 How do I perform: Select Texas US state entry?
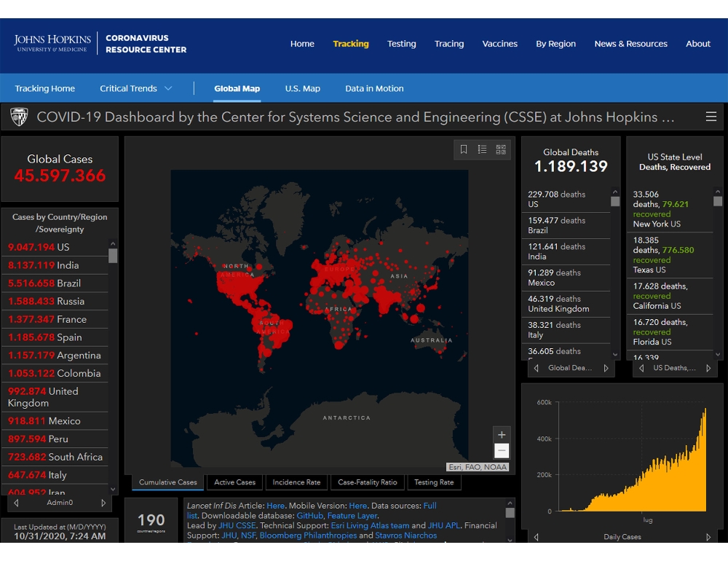coord(670,255)
